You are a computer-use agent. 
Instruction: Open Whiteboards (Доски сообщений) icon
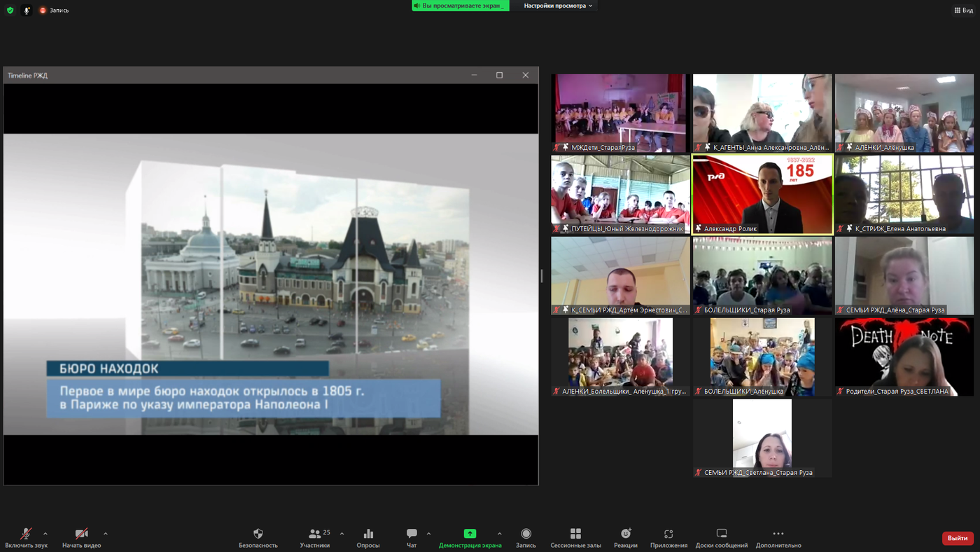click(722, 534)
